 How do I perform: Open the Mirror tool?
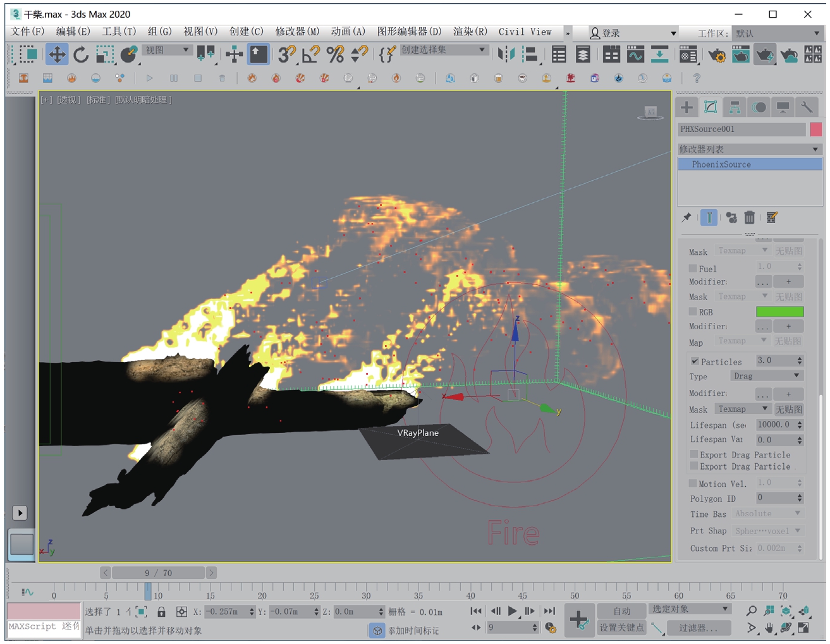pyautogui.click(x=506, y=55)
